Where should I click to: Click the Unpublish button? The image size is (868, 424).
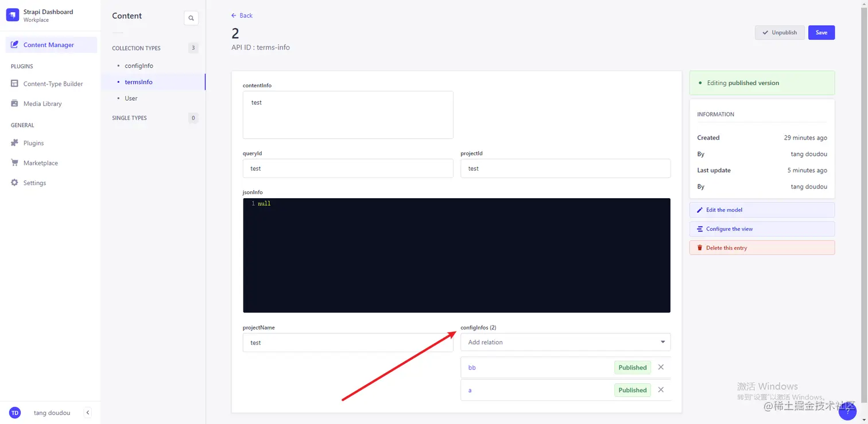(x=780, y=33)
